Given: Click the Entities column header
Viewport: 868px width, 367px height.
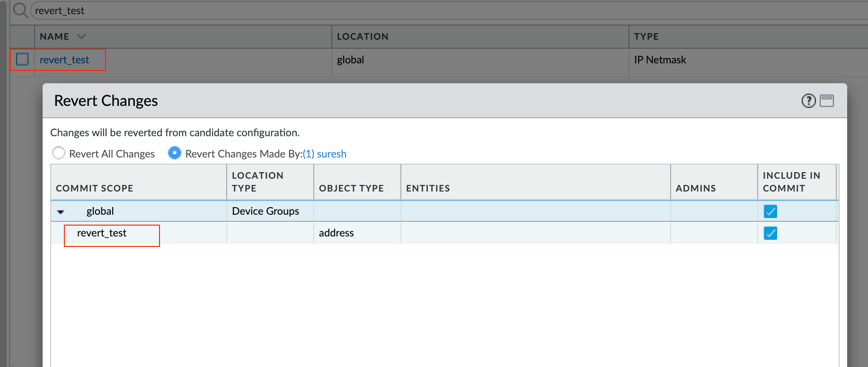Looking at the screenshot, I should click(428, 188).
